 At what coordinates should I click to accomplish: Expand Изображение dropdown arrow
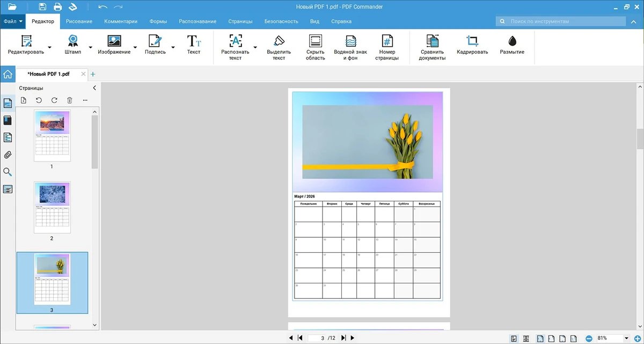pos(135,48)
